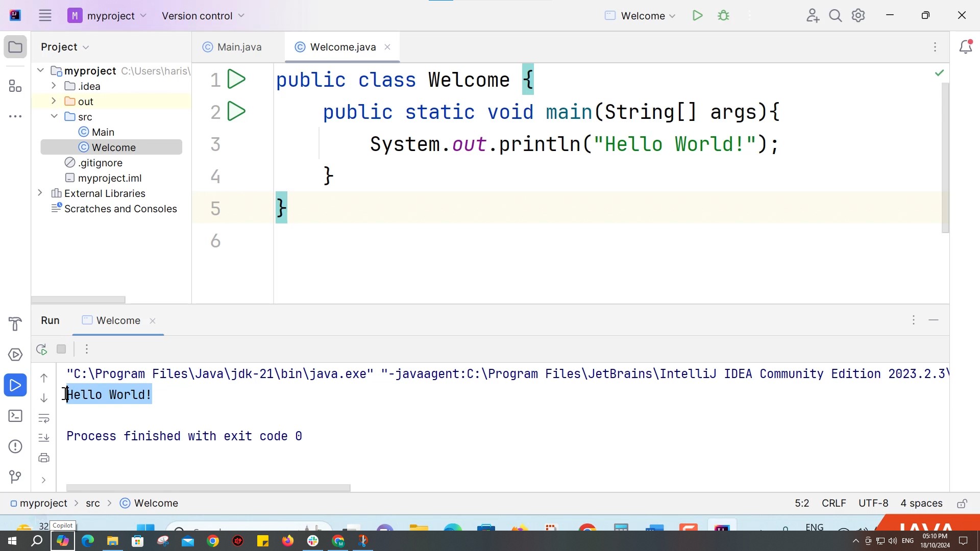The height and width of the screenshot is (551, 980).
Task: Rerun the program in the Run panel
Action: point(41,349)
